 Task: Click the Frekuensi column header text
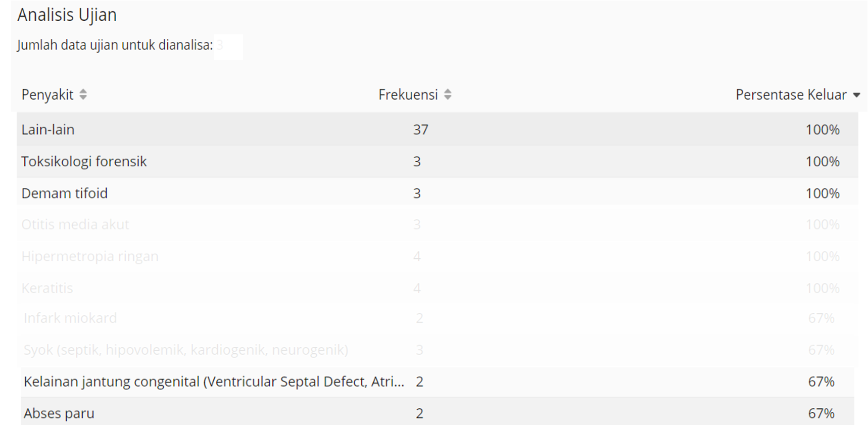point(408,95)
